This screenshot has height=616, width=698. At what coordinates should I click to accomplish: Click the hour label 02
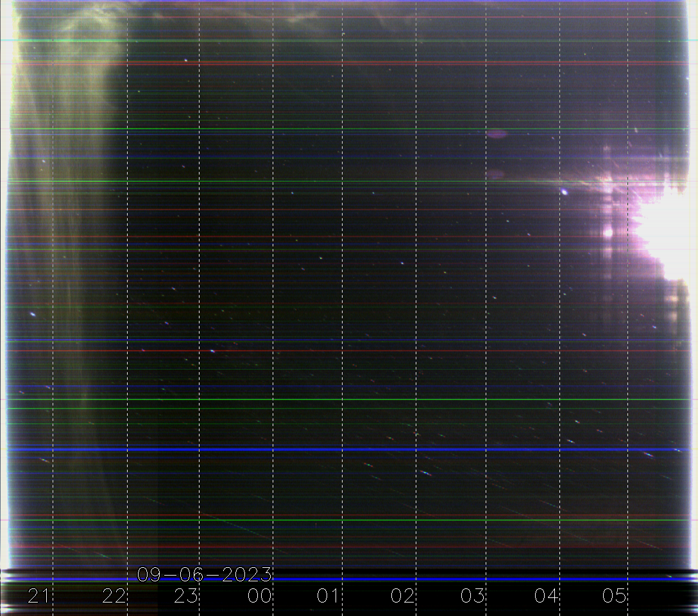(x=402, y=596)
